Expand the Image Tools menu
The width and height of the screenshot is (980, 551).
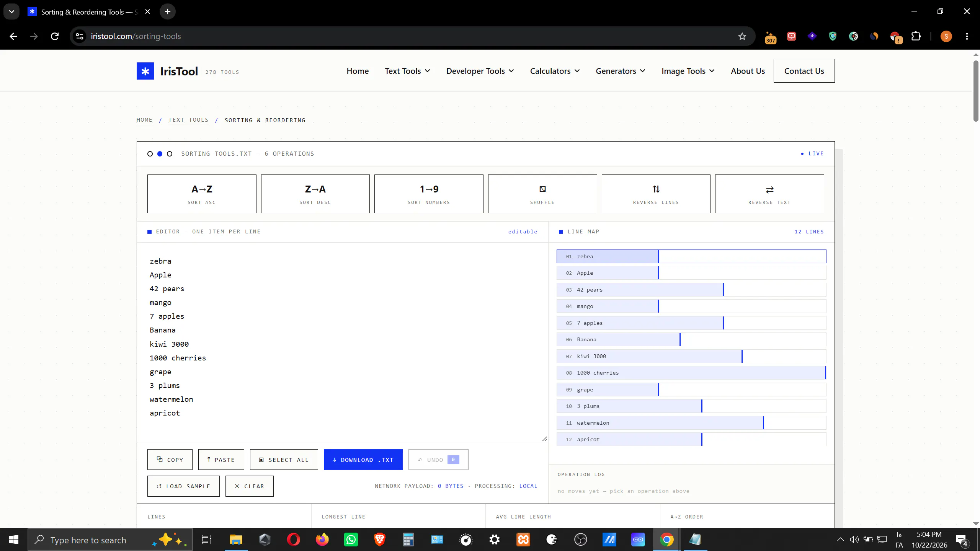point(688,71)
